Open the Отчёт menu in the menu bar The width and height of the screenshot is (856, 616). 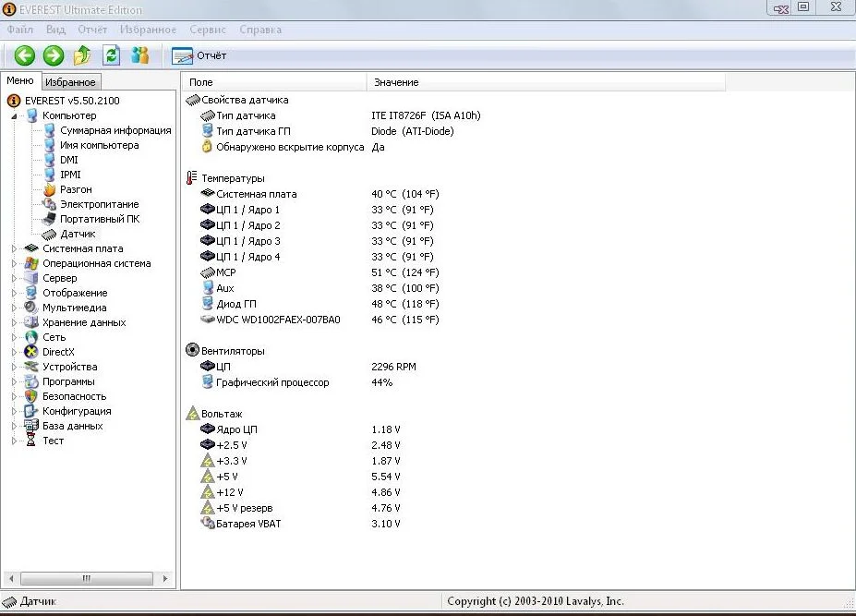click(92, 30)
